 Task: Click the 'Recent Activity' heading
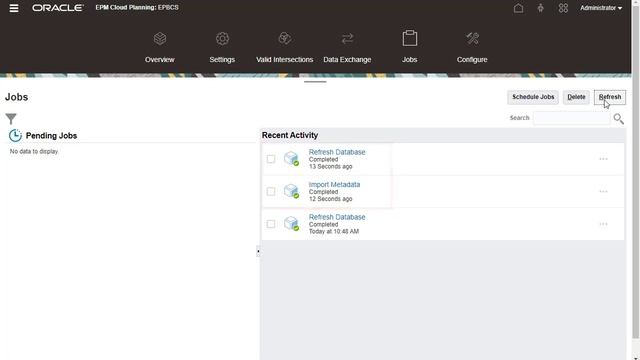point(290,135)
